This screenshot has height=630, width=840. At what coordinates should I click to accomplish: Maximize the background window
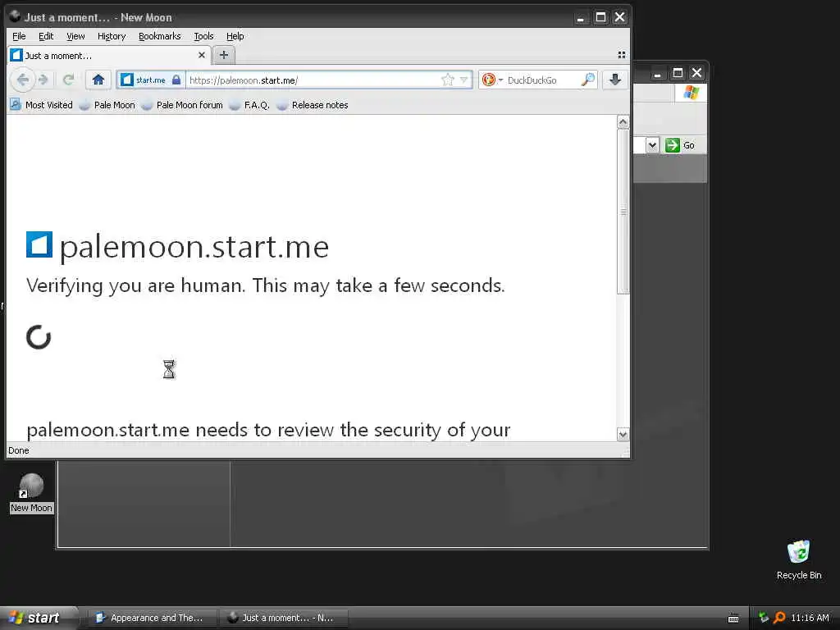(x=677, y=73)
